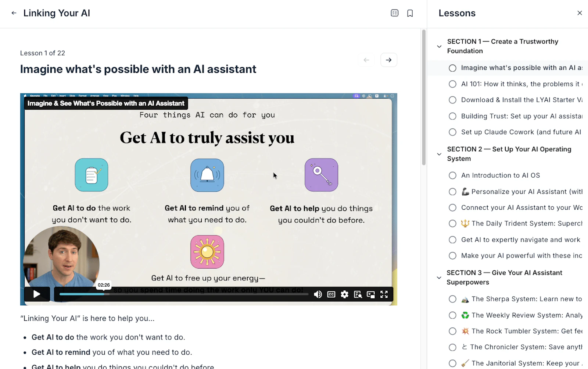Open video settings gear
The width and height of the screenshot is (588, 369).
(x=344, y=294)
